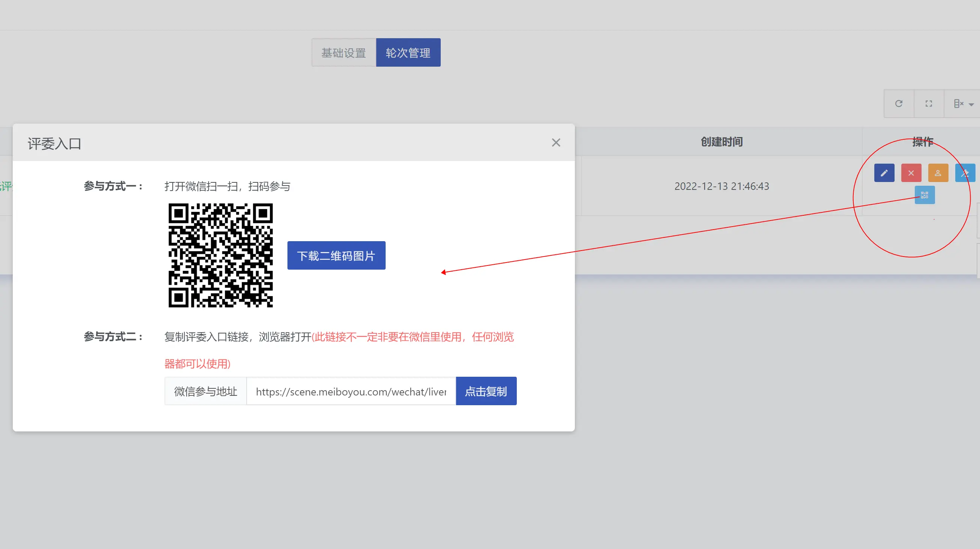Viewport: 980px width, 549px height.
Task: Click the 操作 column header
Action: [923, 142]
